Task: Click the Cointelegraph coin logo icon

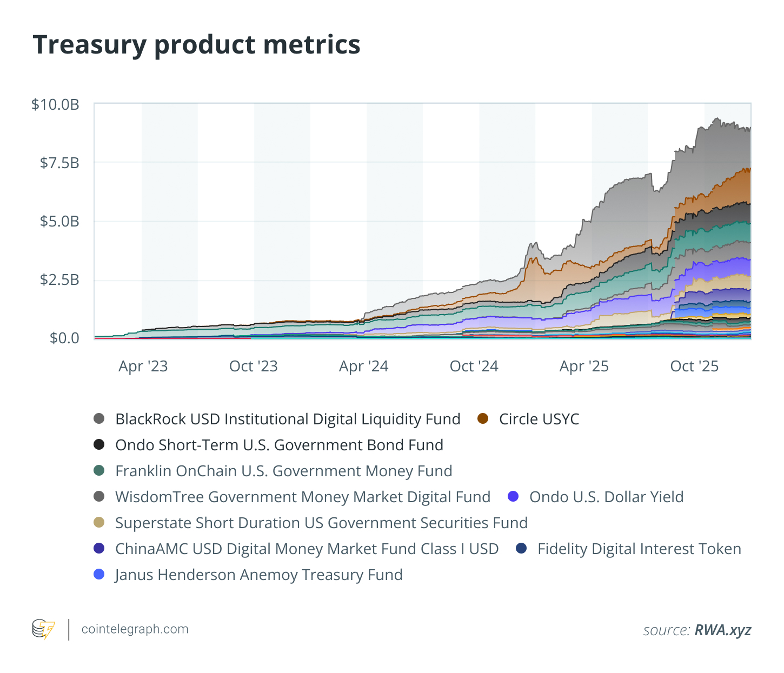Action: click(x=43, y=629)
